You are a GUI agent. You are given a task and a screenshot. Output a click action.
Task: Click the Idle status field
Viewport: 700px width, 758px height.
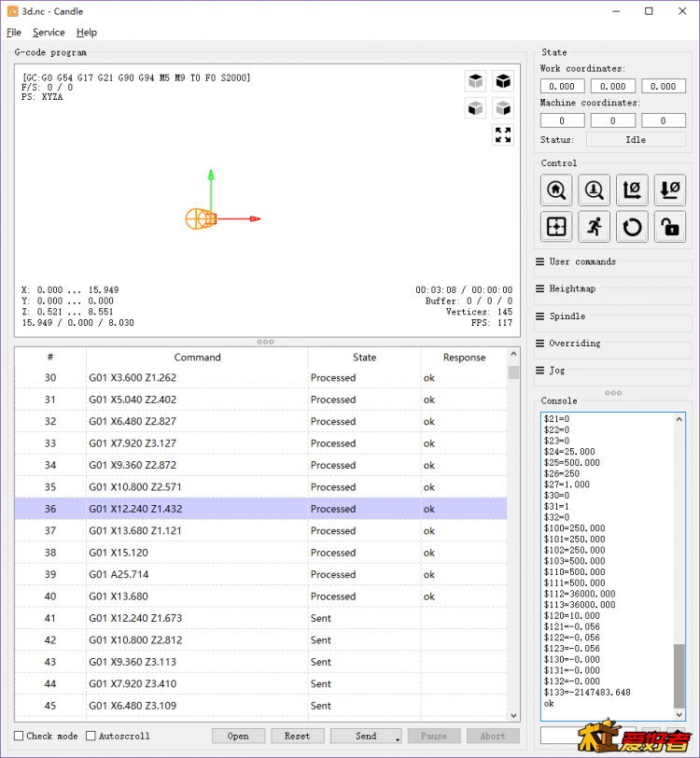pyautogui.click(x=636, y=140)
